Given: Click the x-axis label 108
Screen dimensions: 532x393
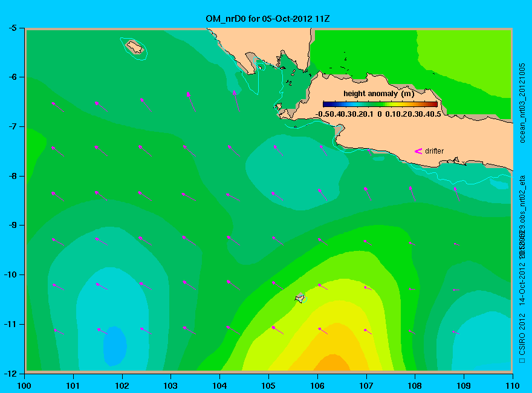Looking at the screenshot, I should (x=415, y=386).
